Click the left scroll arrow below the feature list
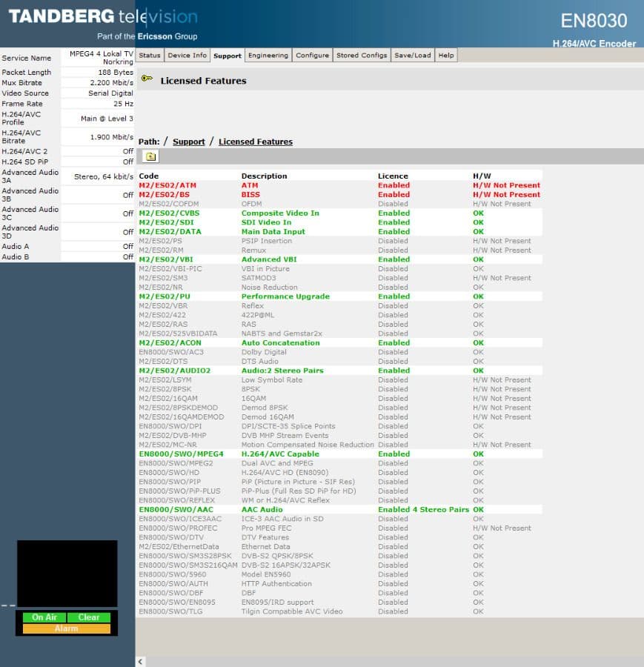 coord(139,660)
